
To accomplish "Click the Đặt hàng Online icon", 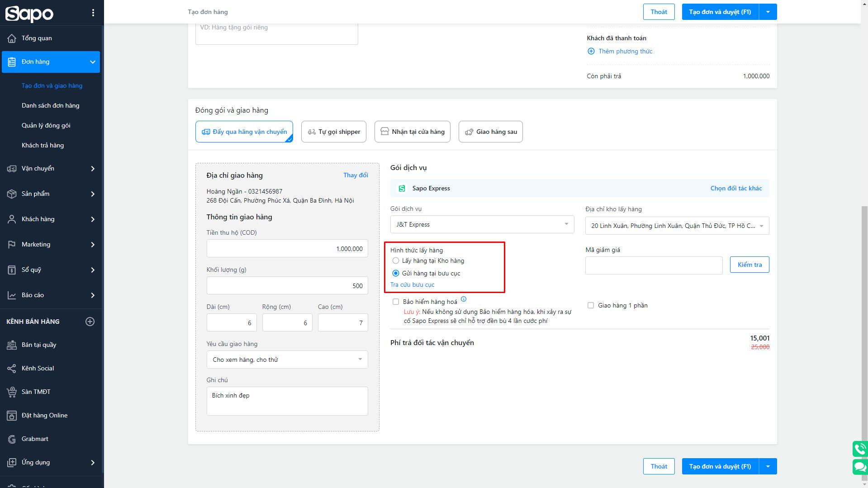I will (x=12, y=416).
